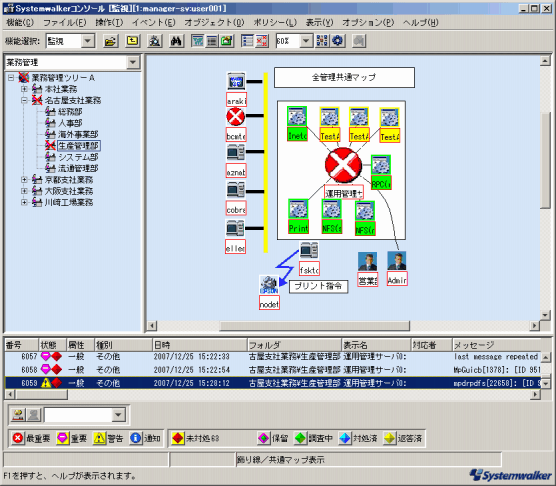The height and width of the screenshot is (486, 556).
Task: Select the cobra computer node on the map
Action: click(235, 190)
